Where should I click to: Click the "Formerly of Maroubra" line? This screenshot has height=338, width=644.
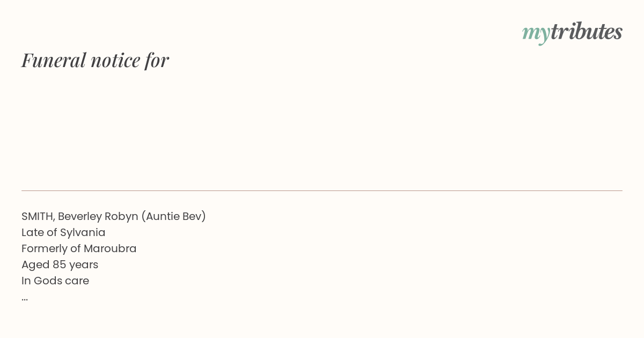tap(79, 248)
